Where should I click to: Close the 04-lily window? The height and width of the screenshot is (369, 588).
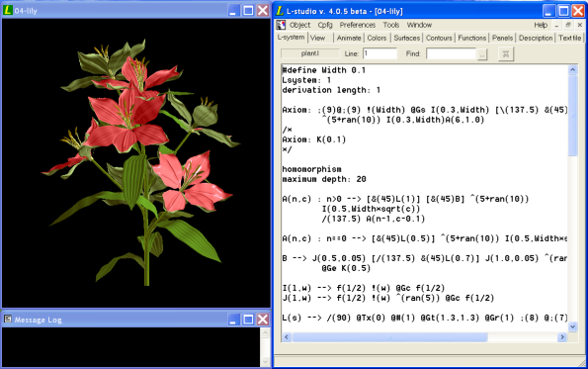[x=263, y=11]
